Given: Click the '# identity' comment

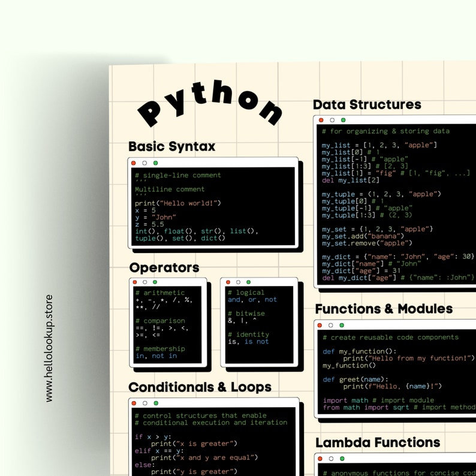Looking at the screenshot, I should click(248, 335).
